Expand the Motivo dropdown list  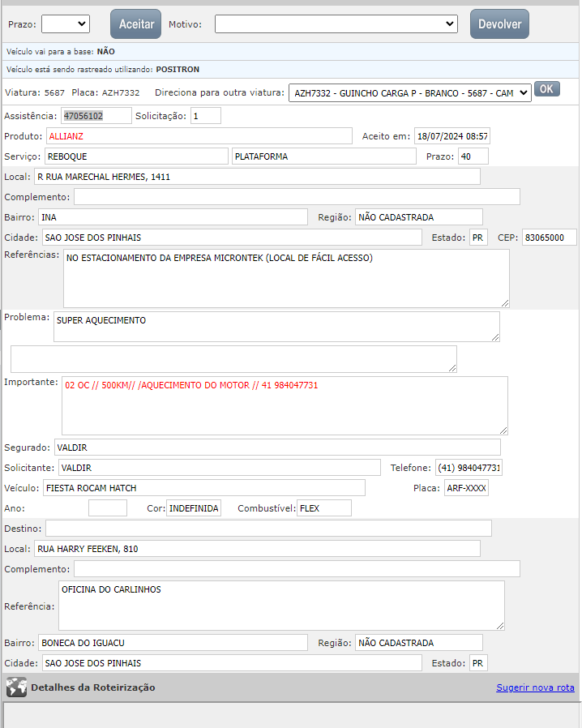336,24
